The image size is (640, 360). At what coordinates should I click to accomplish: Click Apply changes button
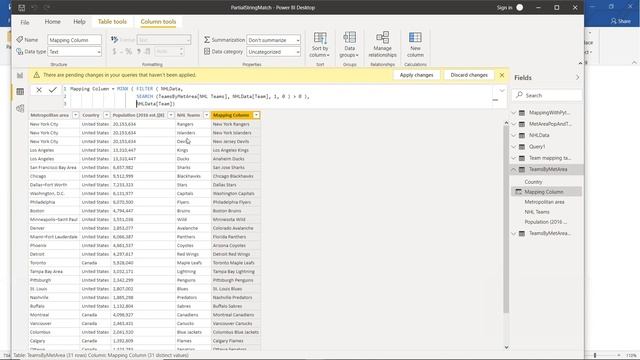point(416,75)
